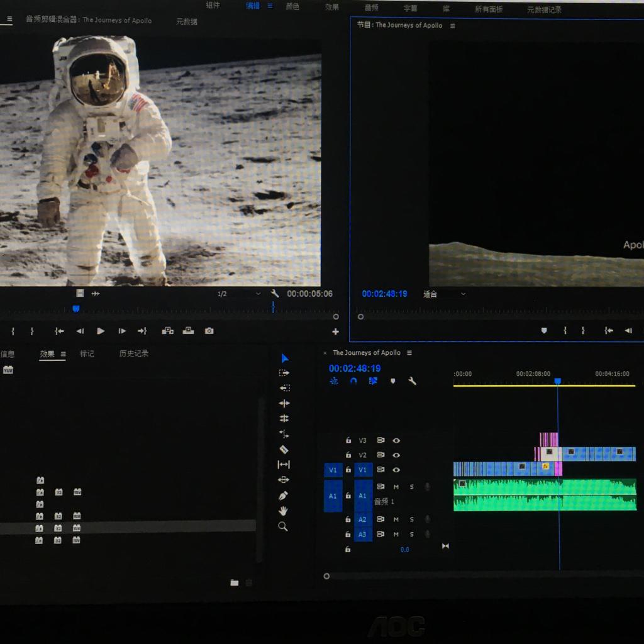This screenshot has width=644, height=644.
Task: Open the program monitor 适合 zoom dropdown
Action: (x=445, y=294)
